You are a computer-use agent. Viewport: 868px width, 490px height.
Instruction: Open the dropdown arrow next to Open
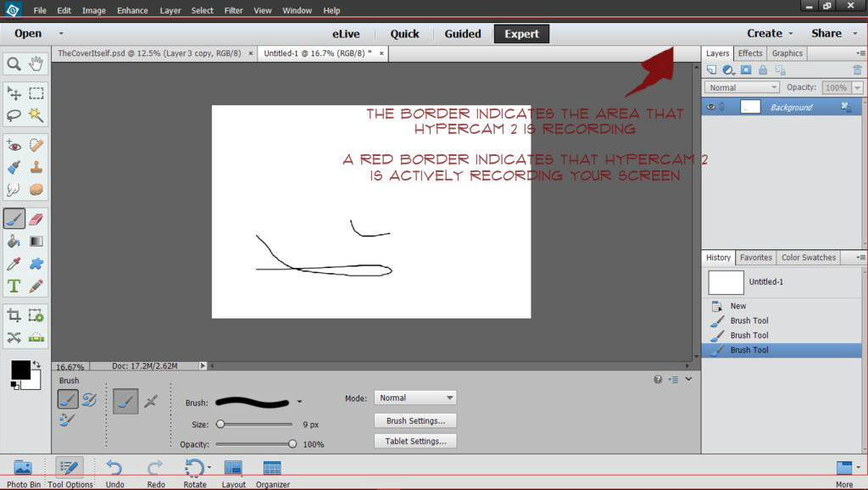(x=61, y=33)
